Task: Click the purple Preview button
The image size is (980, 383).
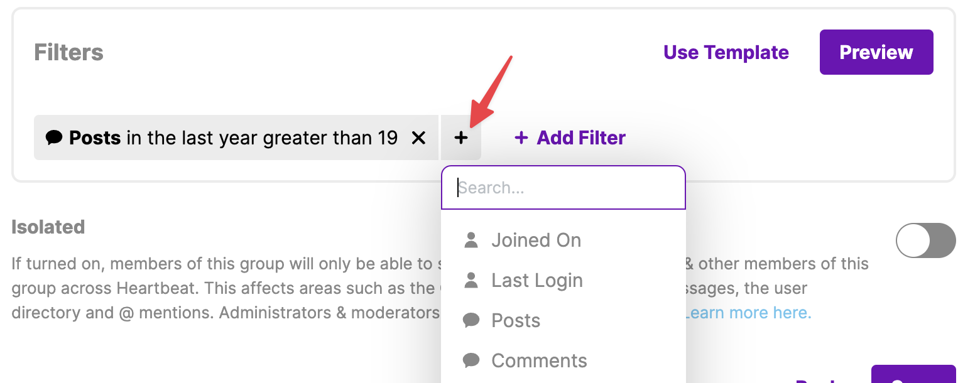Action: click(876, 52)
